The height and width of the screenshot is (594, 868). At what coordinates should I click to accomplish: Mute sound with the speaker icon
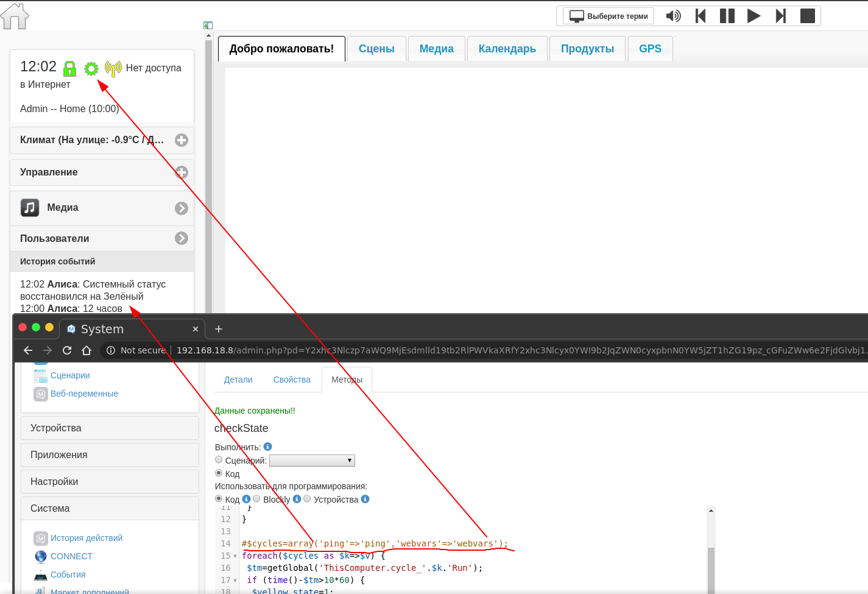tap(673, 16)
